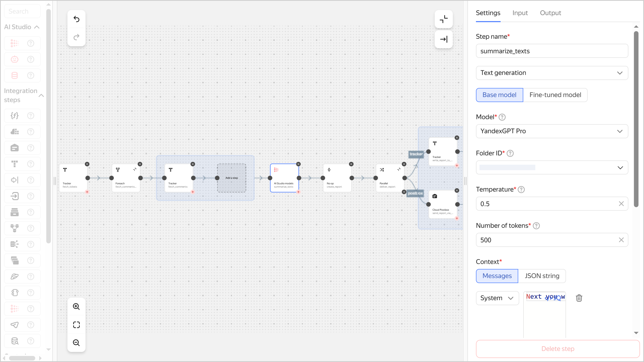Click the assistant robot icon under AI Studio
The width and height of the screenshot is (644, 362).
click(14, 59)
